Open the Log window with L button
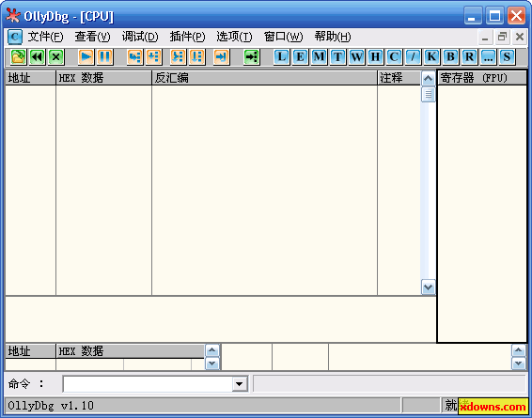532x418 pixels. tap(282, 57)
